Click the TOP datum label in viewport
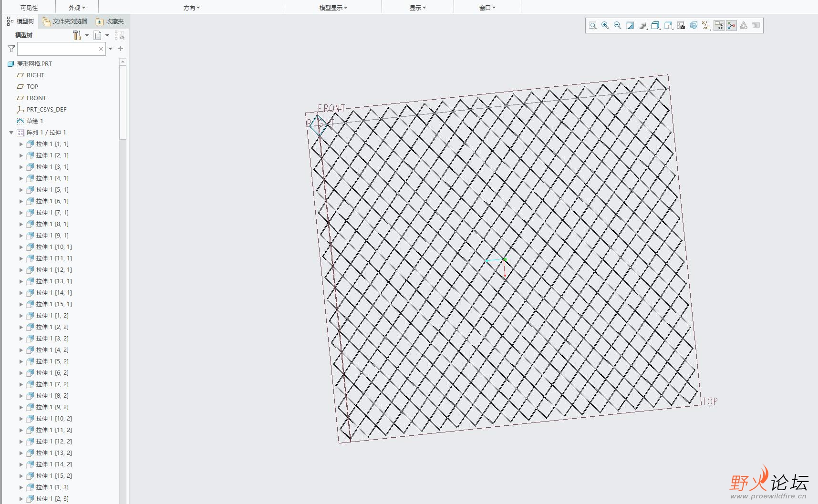818x504 pixels. pos(710,401)
